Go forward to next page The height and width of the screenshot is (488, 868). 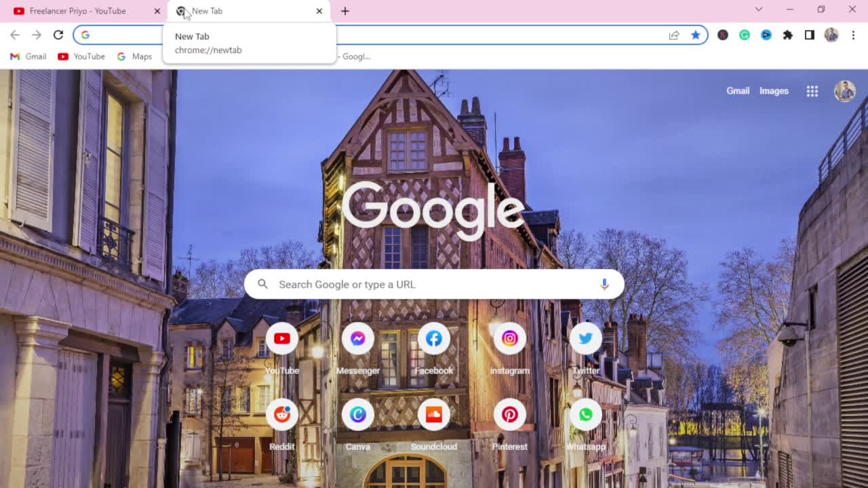point(37,35)
